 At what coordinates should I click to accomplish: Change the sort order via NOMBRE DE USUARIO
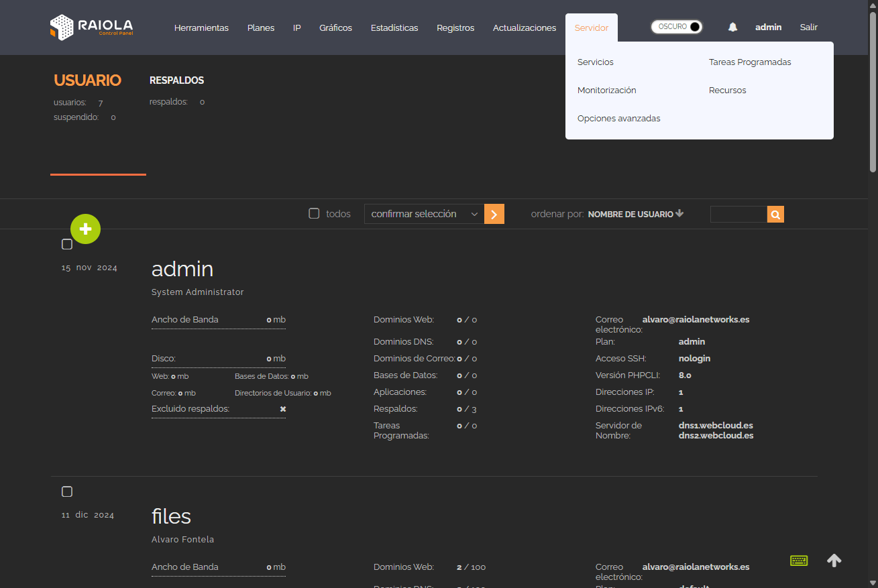(630, 215)
